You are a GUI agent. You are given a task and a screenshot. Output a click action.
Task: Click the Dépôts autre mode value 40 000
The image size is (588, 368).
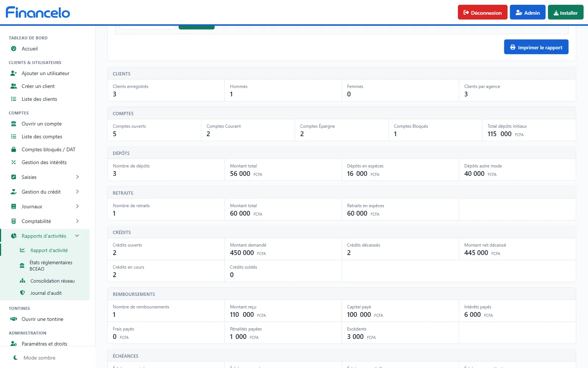tap(474, 174)
